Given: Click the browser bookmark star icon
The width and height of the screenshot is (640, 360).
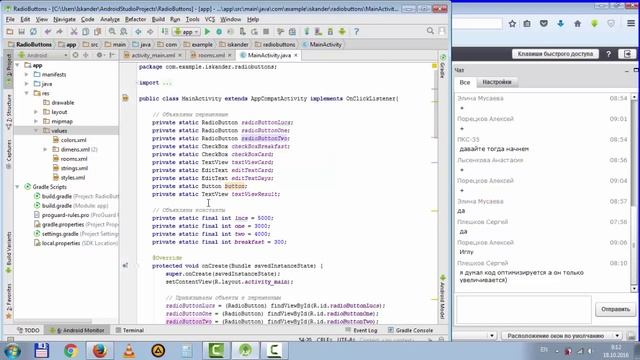Looking at the screenshot, I should [x=512, y=24].
